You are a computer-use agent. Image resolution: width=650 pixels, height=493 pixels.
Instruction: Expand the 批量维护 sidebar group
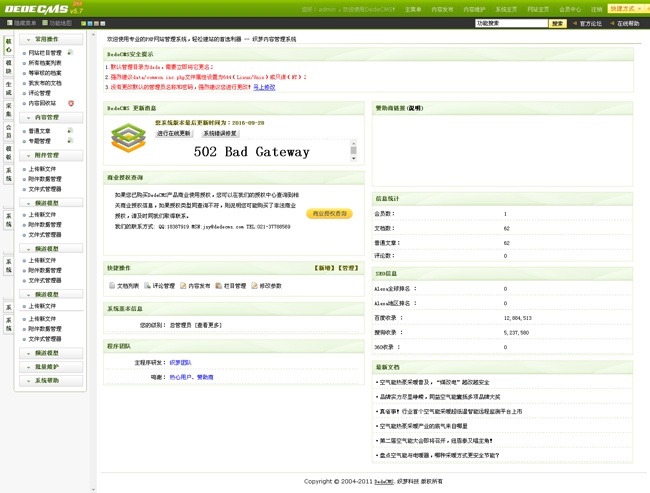coord(51,367)
